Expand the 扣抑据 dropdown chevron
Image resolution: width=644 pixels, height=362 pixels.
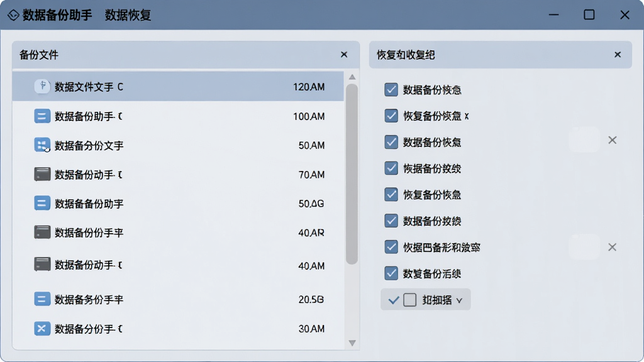pyautogui.click(x=459, y=301)
